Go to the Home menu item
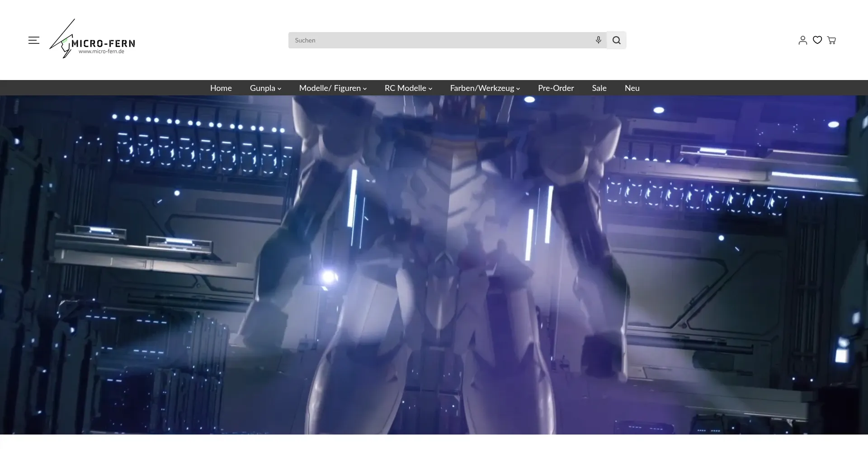Screen dimensions: 868x449 [x=221, y=88]
